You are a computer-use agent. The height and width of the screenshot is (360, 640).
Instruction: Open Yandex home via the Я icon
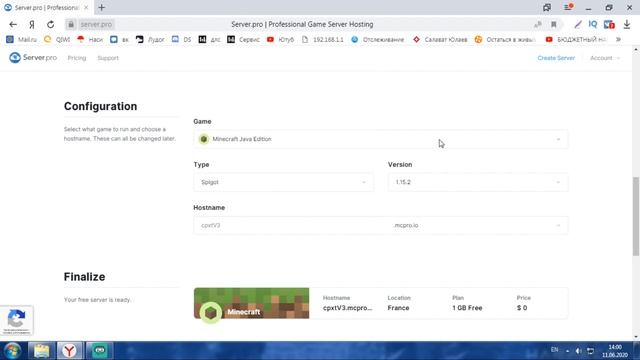(32, 24)
